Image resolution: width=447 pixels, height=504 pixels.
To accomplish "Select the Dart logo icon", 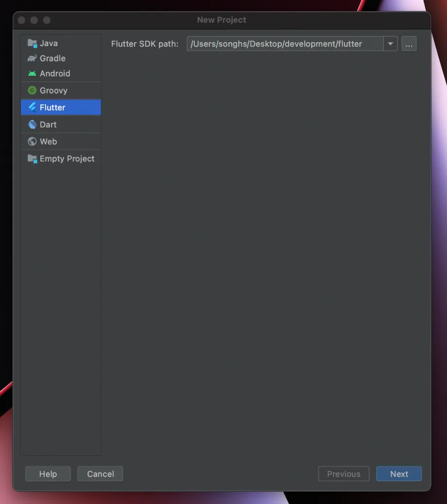I will 32,124.
